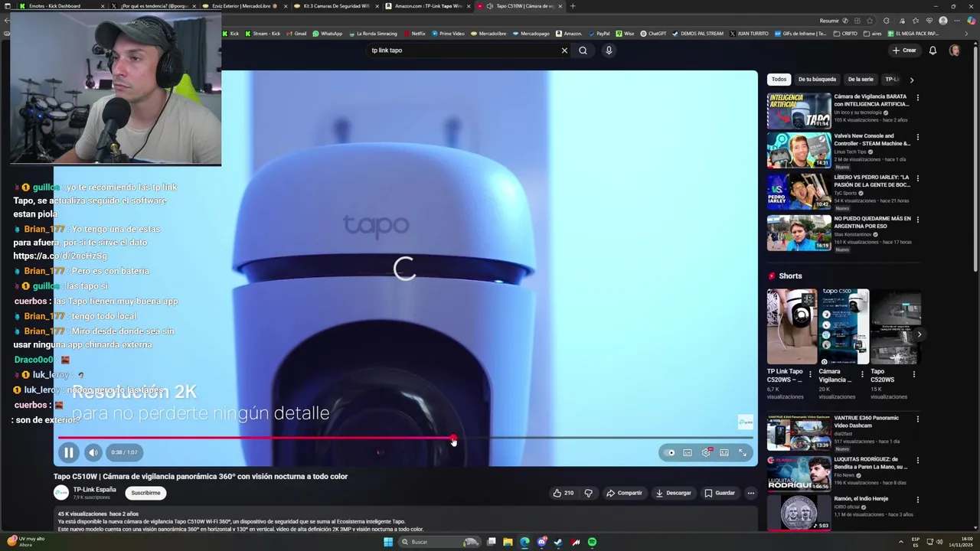Click the taskbar Buscar search box
Viewport: 980px width, 551px height.
click(x=438, y=542)
